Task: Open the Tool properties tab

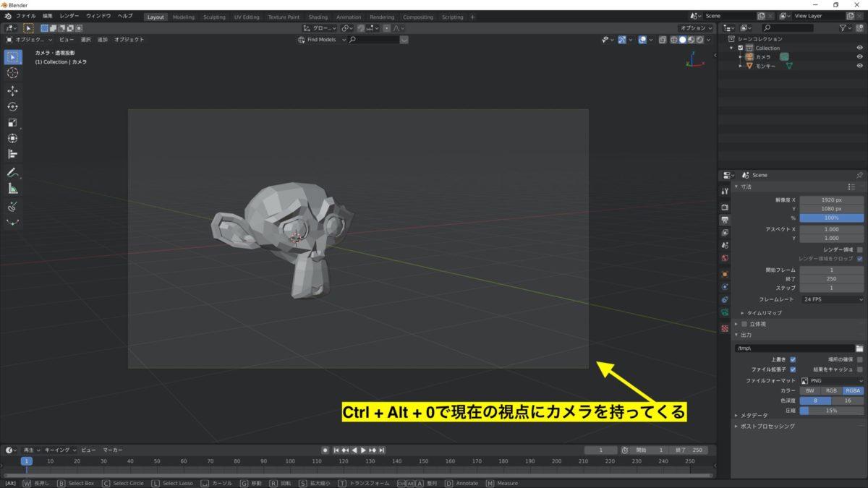Action: point(725,191)
